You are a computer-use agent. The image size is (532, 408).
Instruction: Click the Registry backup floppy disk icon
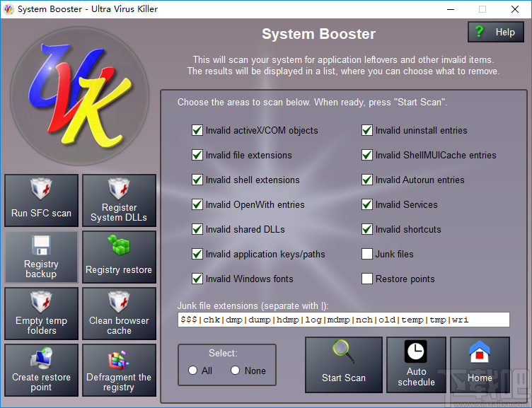coord(41,245)
